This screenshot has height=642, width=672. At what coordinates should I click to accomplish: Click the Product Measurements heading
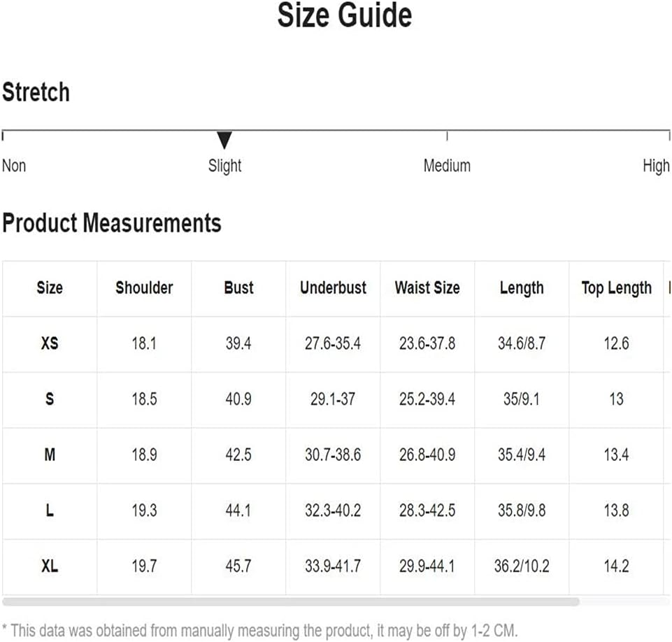112,223
